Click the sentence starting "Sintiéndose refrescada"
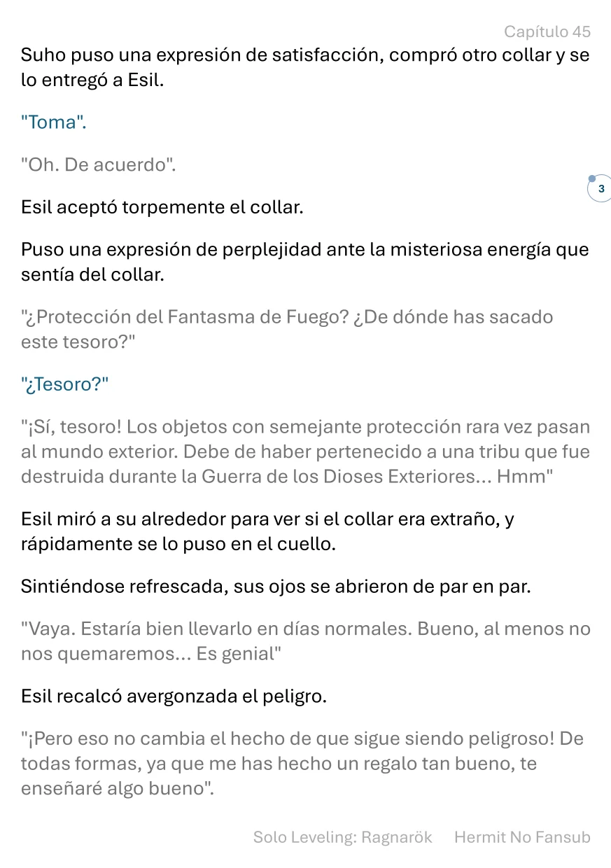 (x=276, y=587)
